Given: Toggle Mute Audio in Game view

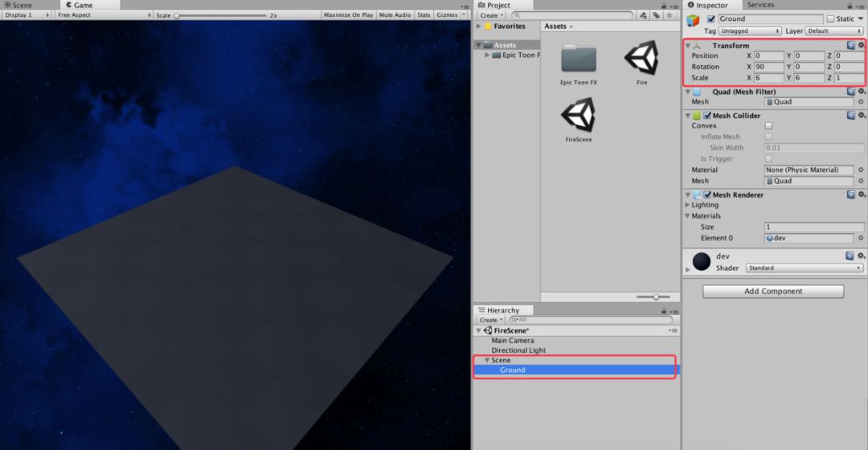Looking at the screenshot, I should (395, 15).
